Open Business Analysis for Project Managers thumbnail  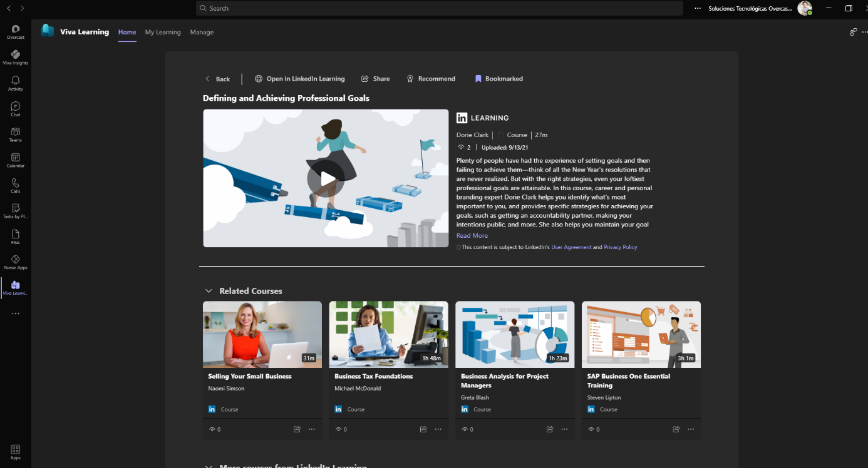515,334
